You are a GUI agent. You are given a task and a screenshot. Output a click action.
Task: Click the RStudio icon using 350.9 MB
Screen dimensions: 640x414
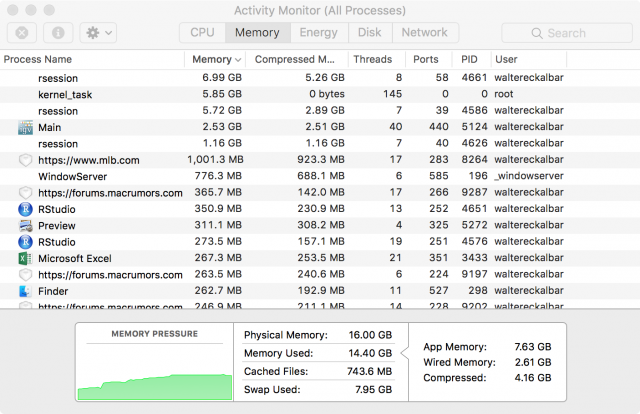coord(25,209)
